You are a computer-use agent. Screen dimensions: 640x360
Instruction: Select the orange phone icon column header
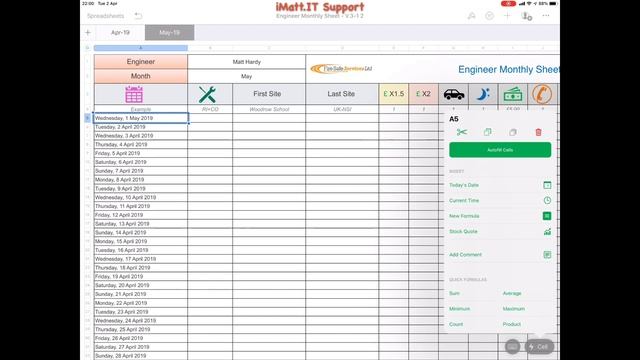[542, 94]
